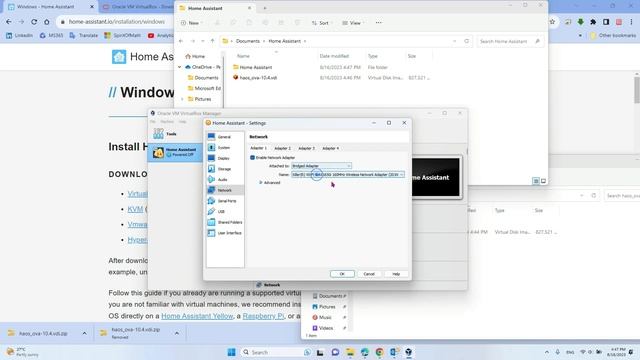
Task: Click Help in the Settings dialog
Action: coord(396,274)
